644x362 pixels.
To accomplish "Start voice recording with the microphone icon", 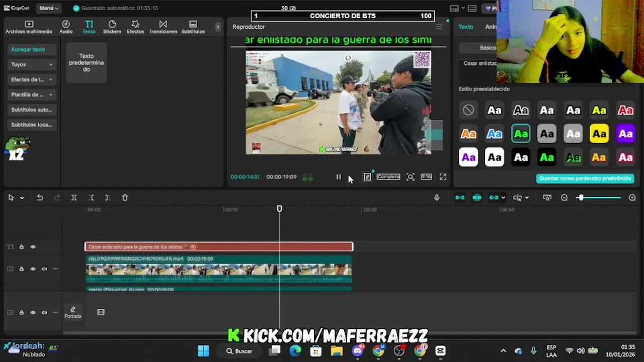I will coord(437,198).
